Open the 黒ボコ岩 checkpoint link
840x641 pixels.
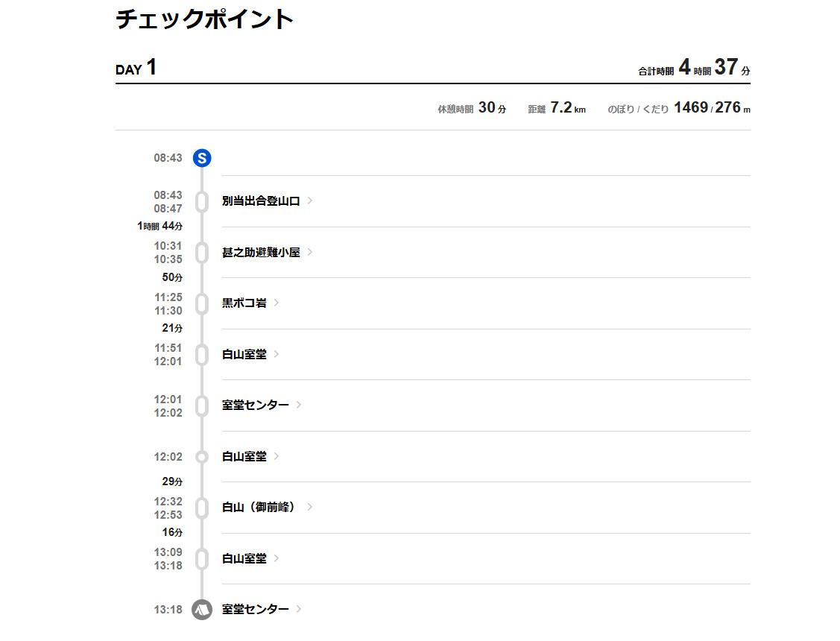pyautogui.click(x=244, y=303)
